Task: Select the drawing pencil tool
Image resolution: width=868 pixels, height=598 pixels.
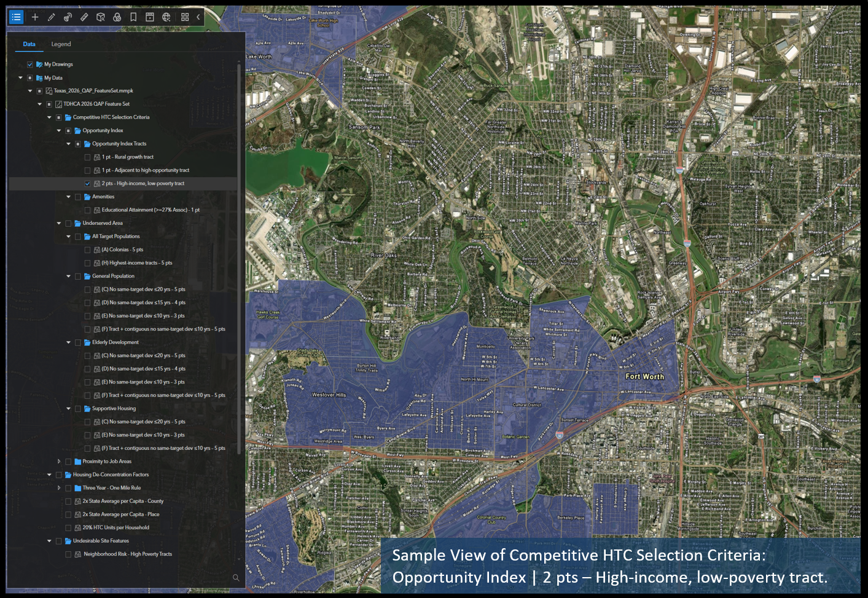Action: click(x=50, y=17)
